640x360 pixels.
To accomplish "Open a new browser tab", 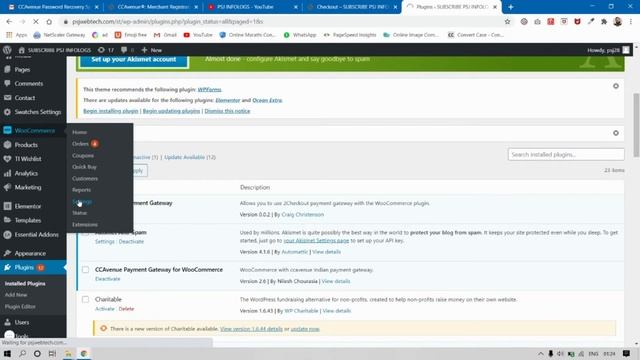I will click(x=511, y=7).
